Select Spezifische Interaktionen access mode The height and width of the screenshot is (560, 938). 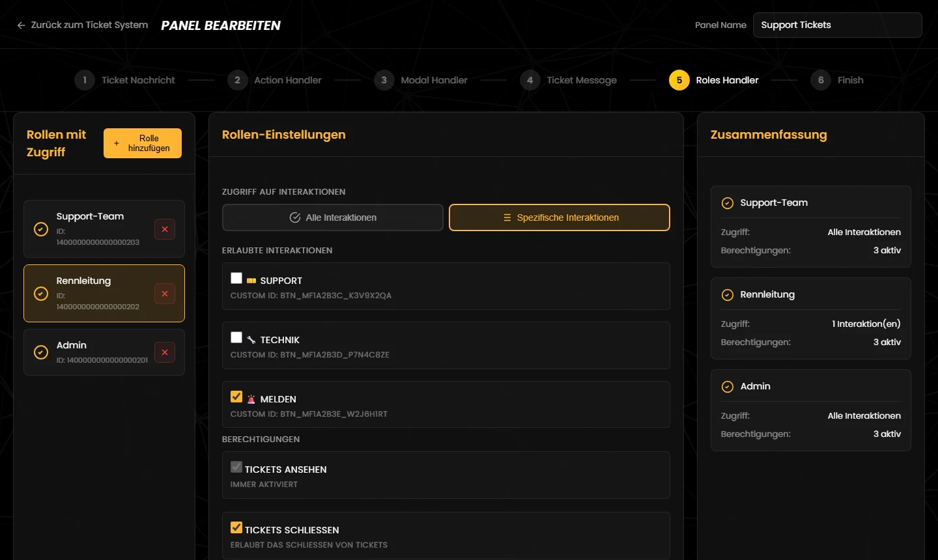click(560, 217)
